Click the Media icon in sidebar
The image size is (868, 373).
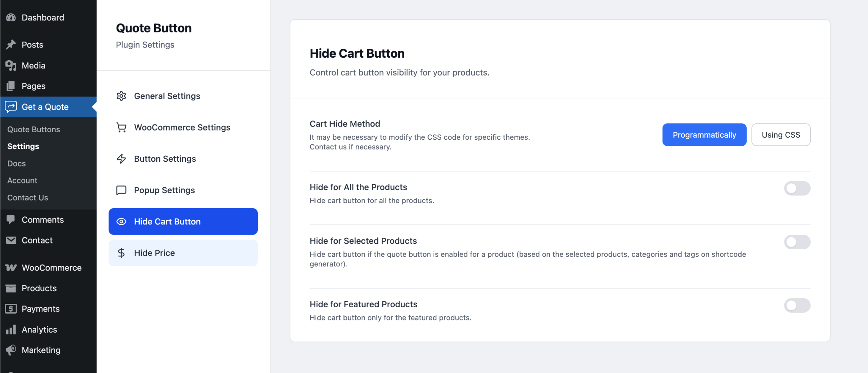[x=11, y=65]
